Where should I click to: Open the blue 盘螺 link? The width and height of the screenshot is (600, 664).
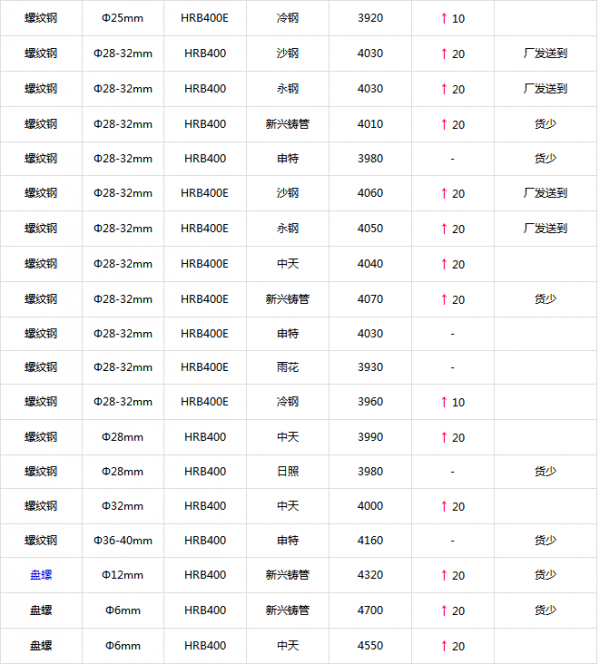[x=41, y=575]
